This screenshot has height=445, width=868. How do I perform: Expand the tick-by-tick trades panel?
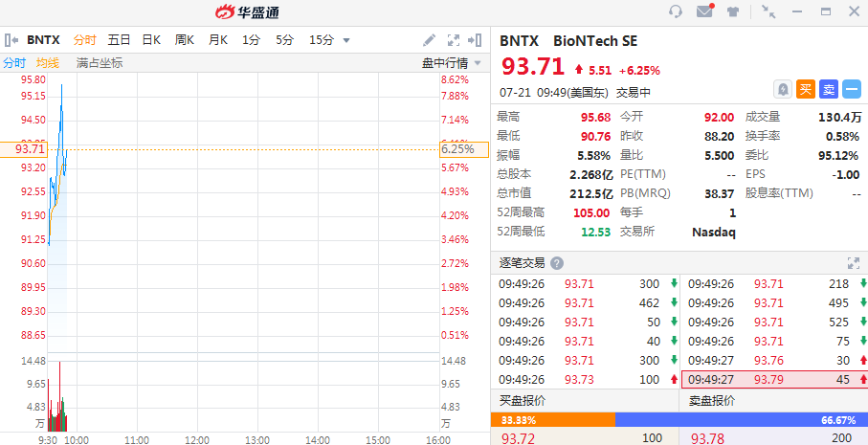coord(853,263)
